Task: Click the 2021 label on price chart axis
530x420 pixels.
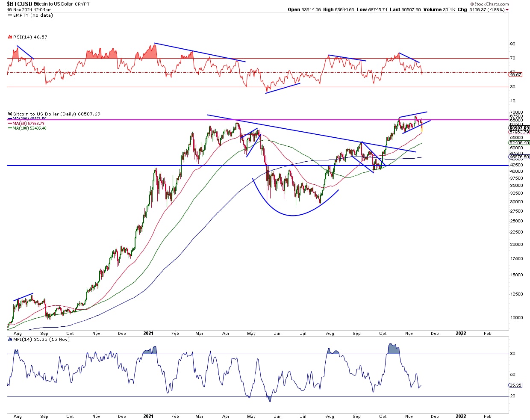Action: pyautogui.click(x=148, y=333)
